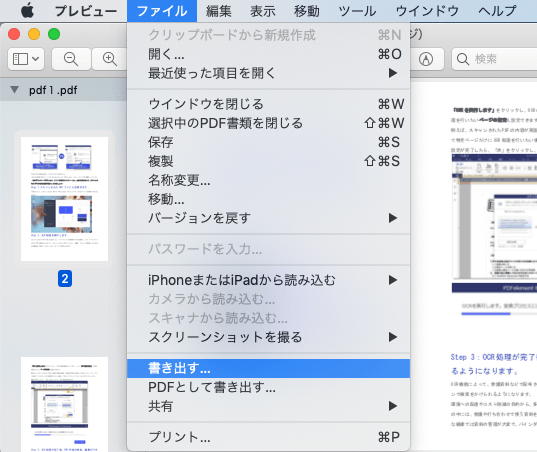Click the red close window button
The image size is (537, 452).
pyautogui.click(x=14, y=34)
